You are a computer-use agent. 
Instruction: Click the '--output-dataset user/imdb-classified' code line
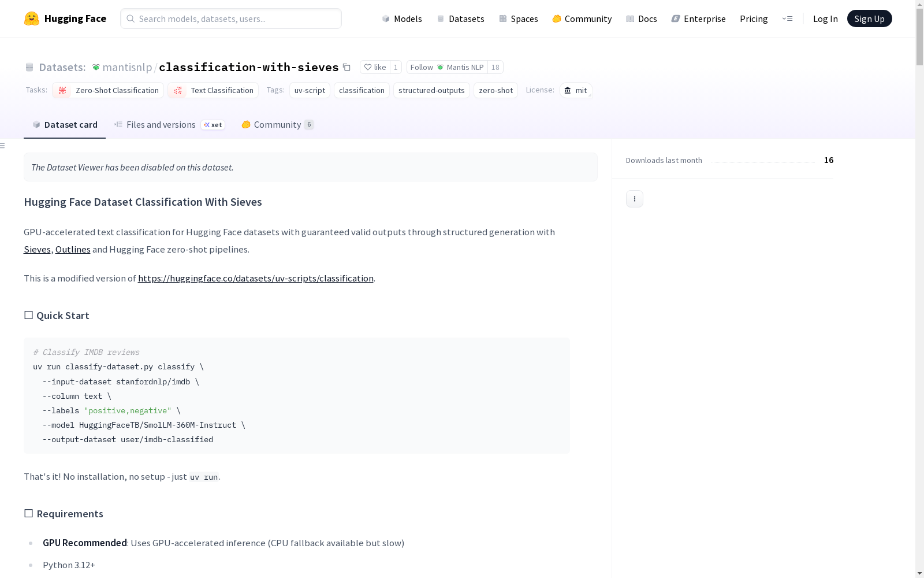tap(128, 439)
